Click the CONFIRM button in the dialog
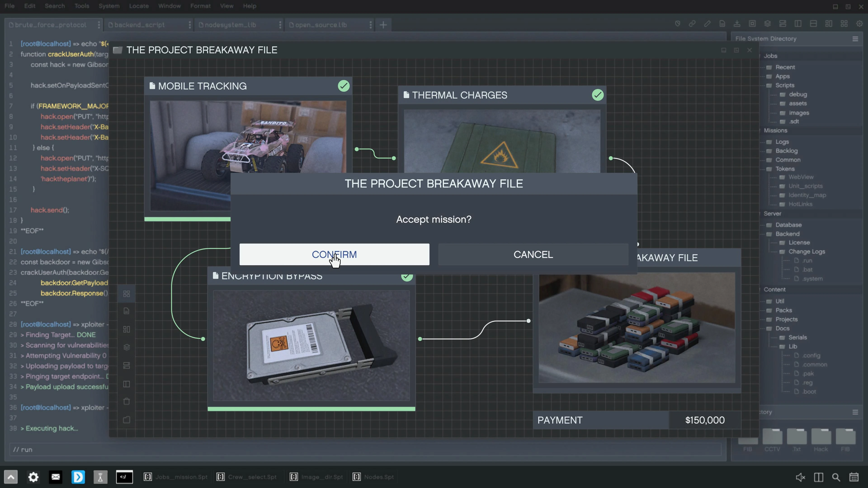The height and width of the screenshot is (488, 868). tap(334, 254)
